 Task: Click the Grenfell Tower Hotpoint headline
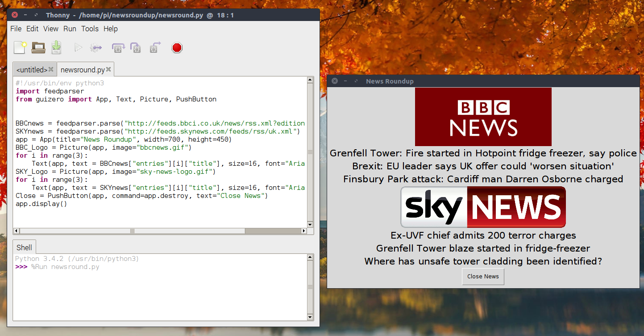(x=483, y=153)
